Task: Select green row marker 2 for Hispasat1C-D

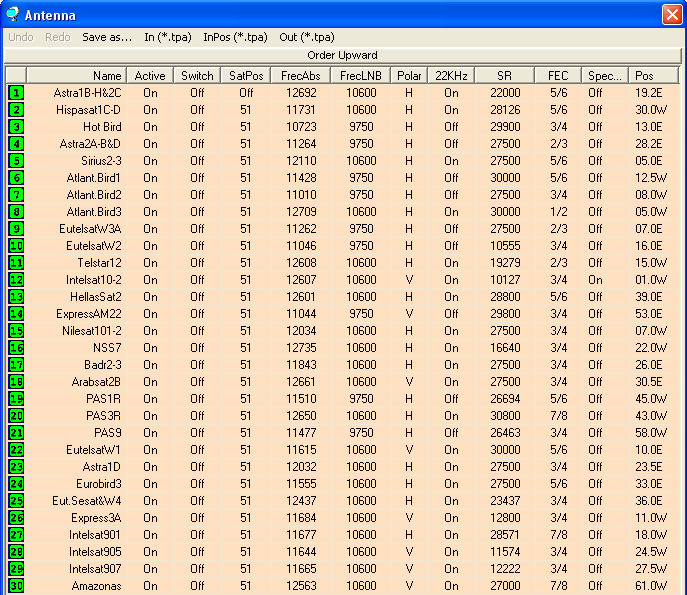Action: [16, 110]
